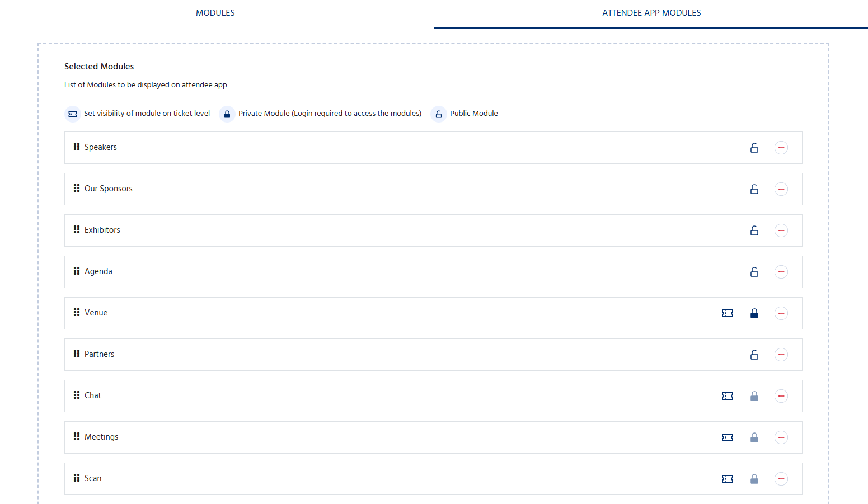Toggle public lock for Agenda module
This screenshot has width=868, height=504.
pyautogui.click(x=754, y=272)
